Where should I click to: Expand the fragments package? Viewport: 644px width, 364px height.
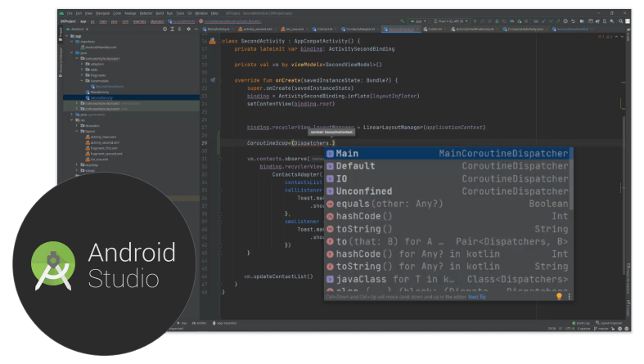[82, 75]
